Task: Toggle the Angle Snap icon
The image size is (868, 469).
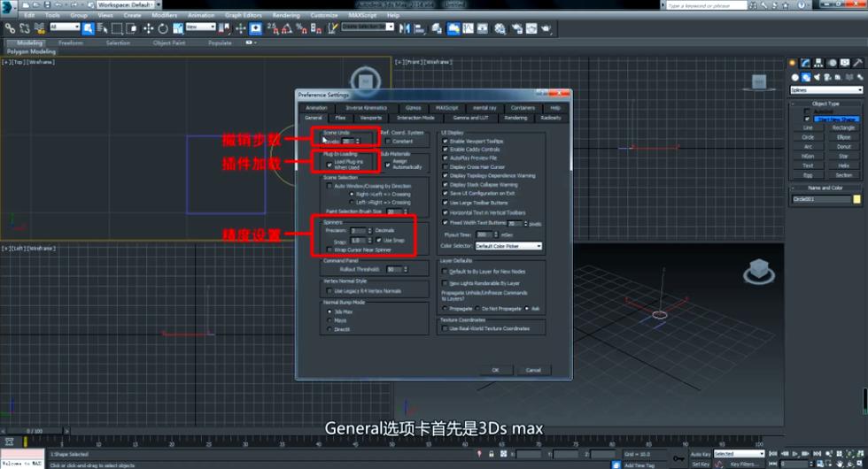Action: [287, 28]
